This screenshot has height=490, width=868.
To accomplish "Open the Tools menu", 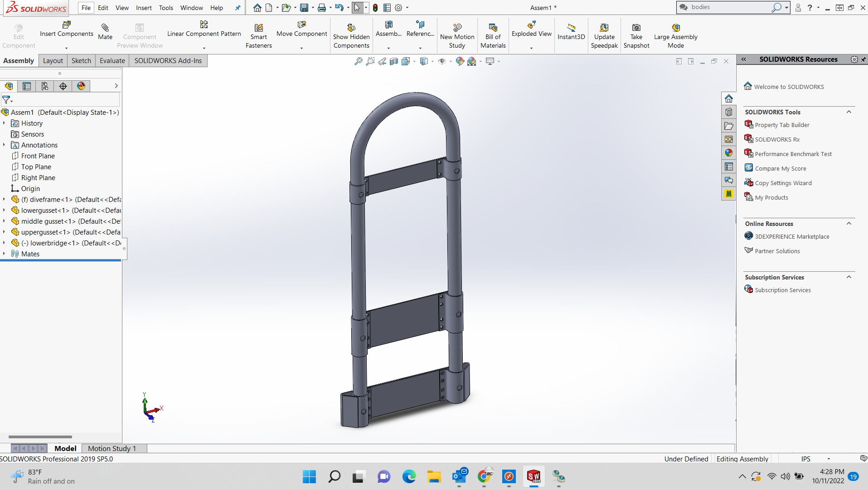I will (166, 8).
